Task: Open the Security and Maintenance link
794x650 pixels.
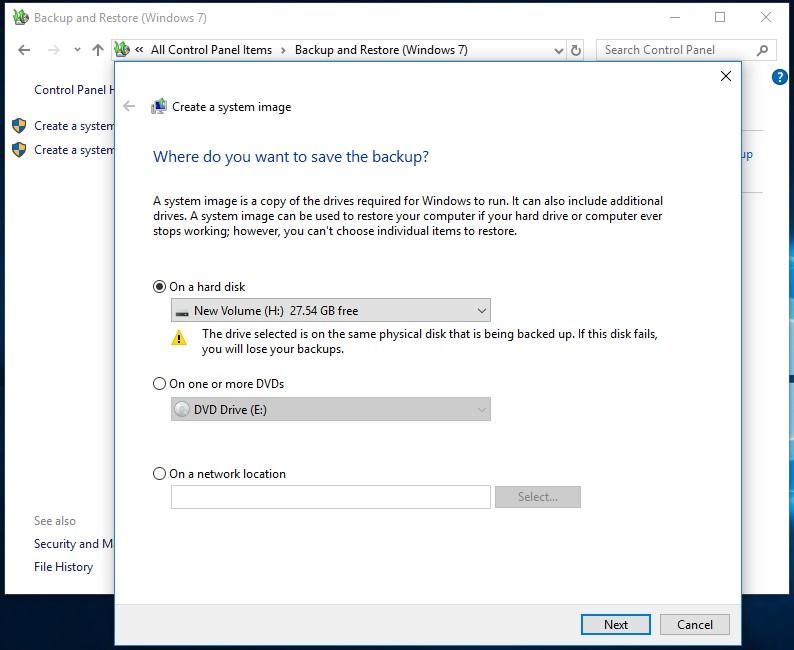Action: click(x=74, y=543)
